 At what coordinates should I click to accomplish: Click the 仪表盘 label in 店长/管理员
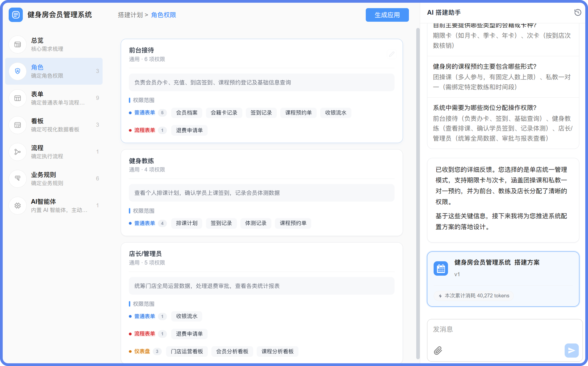coord(142,351)
